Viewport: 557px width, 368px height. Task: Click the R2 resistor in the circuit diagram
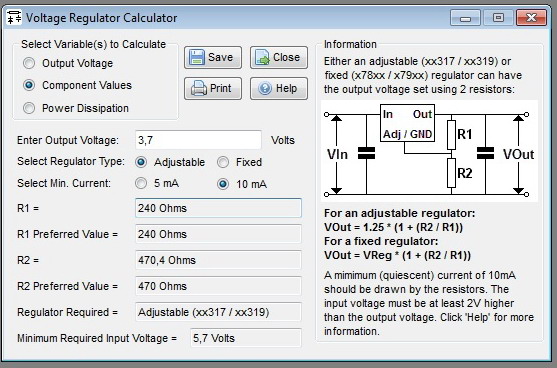click(x=451, y=173)
